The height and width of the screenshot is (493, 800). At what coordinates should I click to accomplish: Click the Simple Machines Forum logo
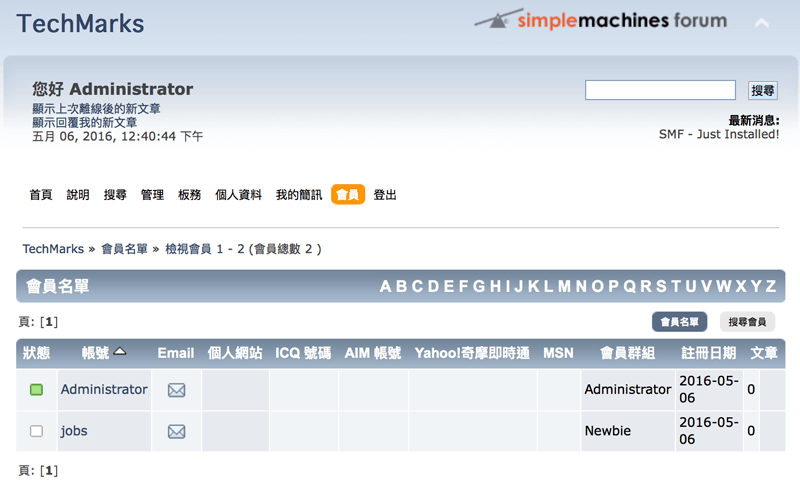click(601, 20)
